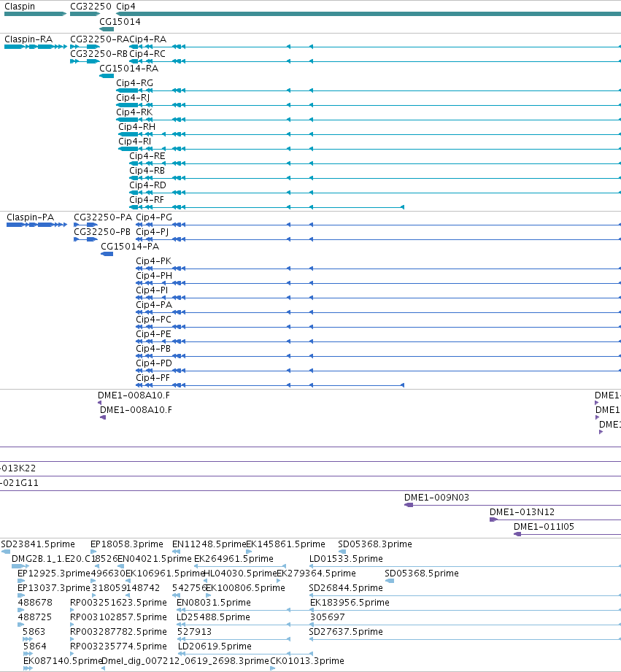
Task: Select the Cip4-RB transcript label
Action: 147,170
